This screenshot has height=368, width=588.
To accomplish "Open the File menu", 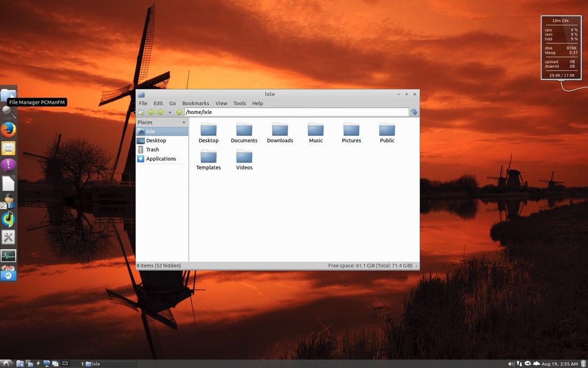I will click(143, 103).
